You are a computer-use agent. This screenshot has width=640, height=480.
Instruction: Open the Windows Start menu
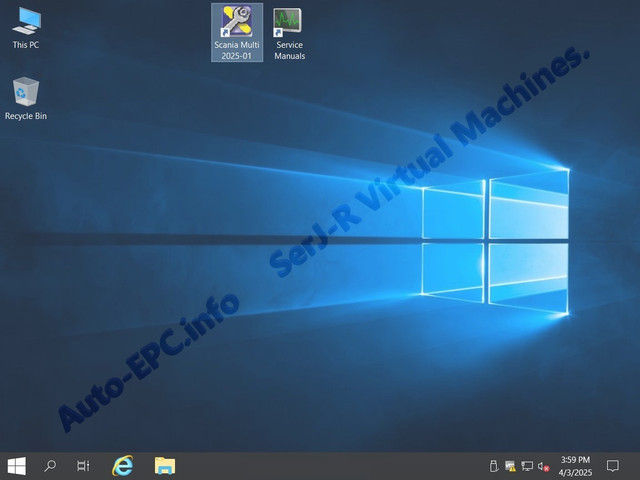pyautogui.click(x=17, y=466)
